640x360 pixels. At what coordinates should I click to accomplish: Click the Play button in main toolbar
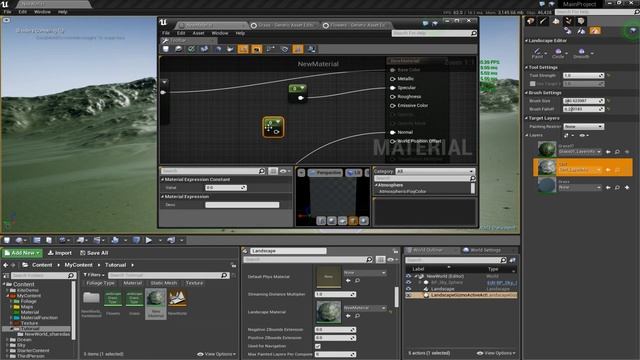tap(149, 240)
